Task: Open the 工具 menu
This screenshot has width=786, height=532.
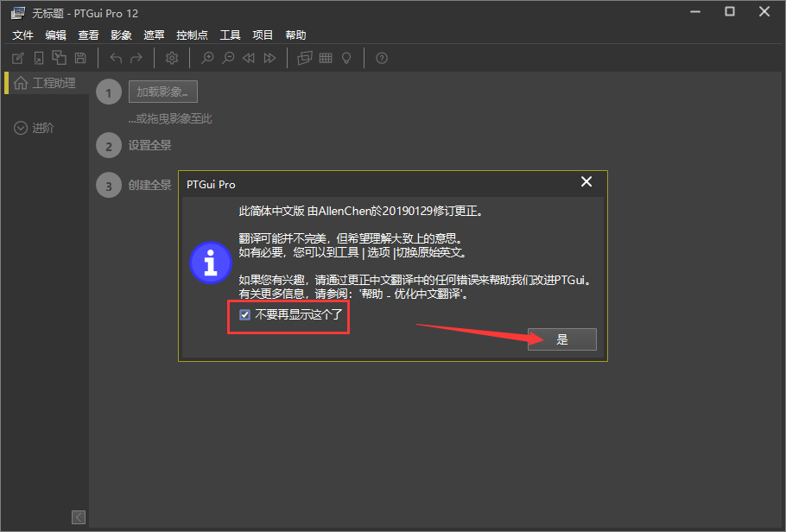Action: tap(230, 35)
